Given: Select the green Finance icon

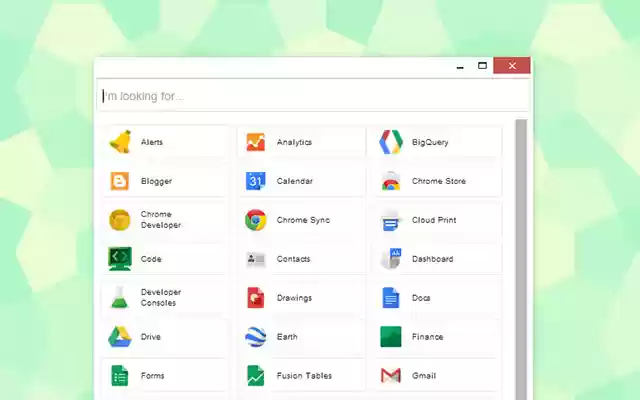Looking at the screenshot, I should tap(391, 337).
